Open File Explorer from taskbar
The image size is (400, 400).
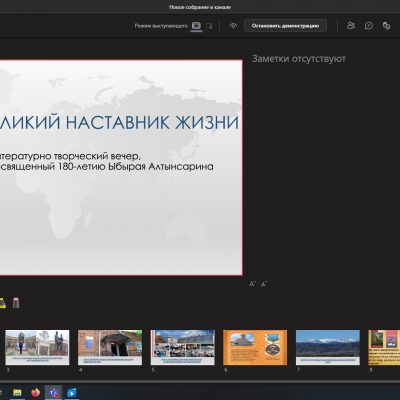point(17,393)
